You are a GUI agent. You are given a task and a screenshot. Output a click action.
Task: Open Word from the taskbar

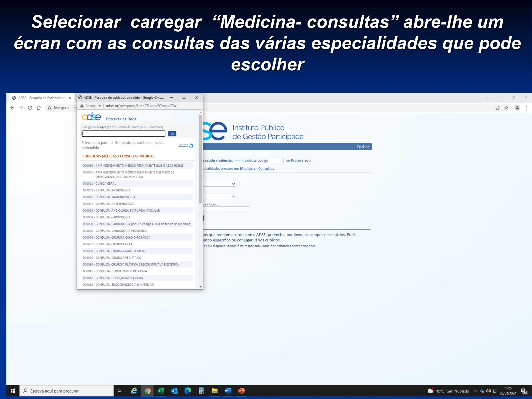coord(228,391)
